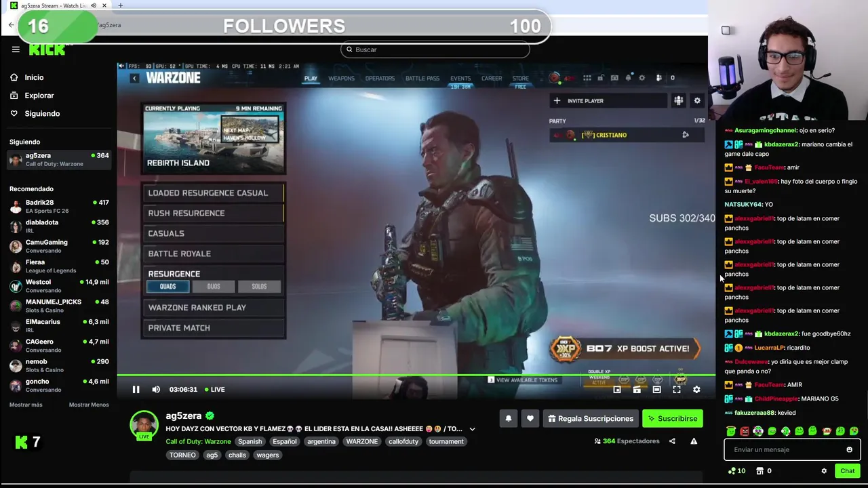Expand list with Mostrar más
This screenshot has height=488, width=868.
coord(26,405)
